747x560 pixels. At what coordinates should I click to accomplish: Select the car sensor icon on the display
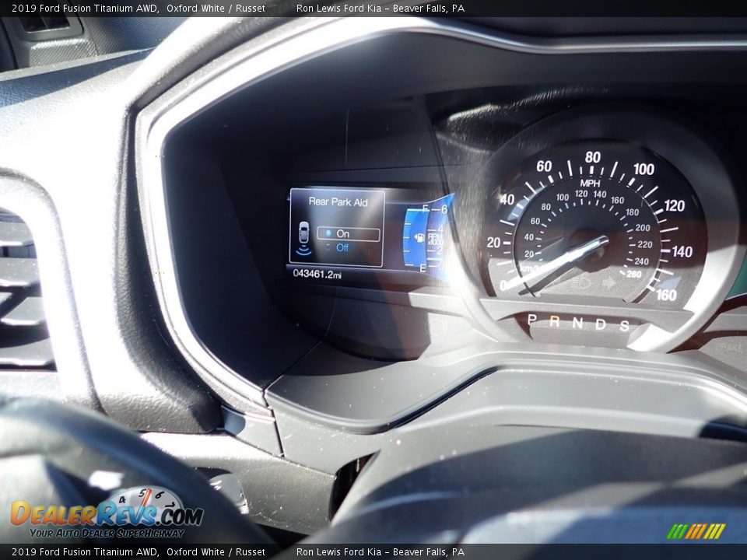[x=304, y=233]
